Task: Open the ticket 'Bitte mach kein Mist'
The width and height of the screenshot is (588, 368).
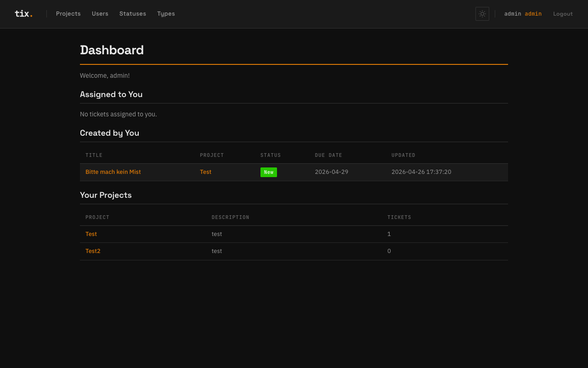Action: (x=113, y=172)
